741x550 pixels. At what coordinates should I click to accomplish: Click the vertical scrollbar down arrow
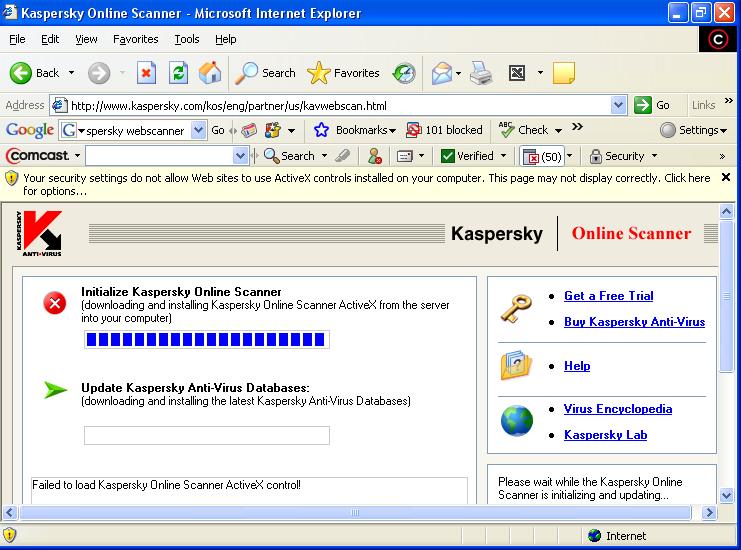pyautogui.click(x=726, y=495)
